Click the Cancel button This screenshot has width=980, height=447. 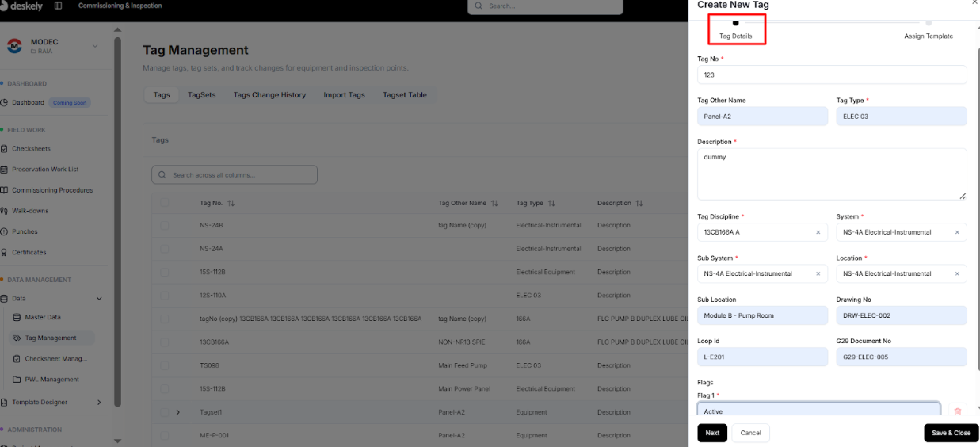click(x=750, y=433)
